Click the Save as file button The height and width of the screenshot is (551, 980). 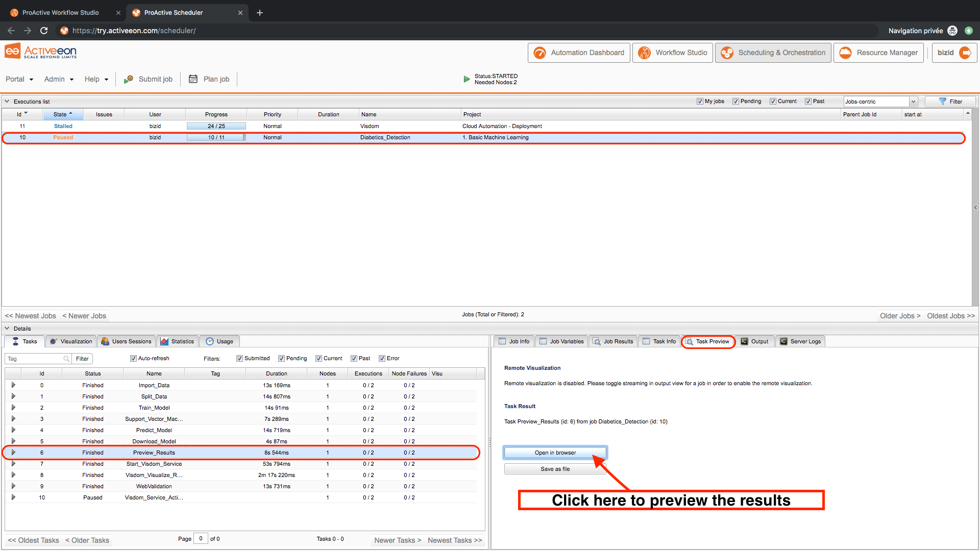[555, 469]
